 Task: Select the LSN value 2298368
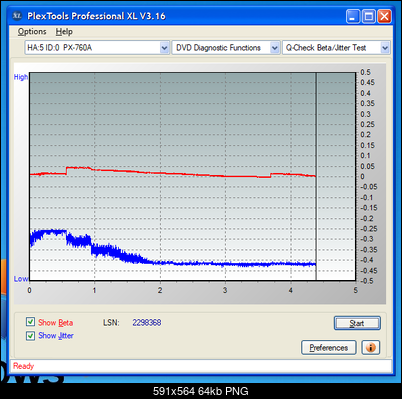pyautogui.click(x=147, y=323)
